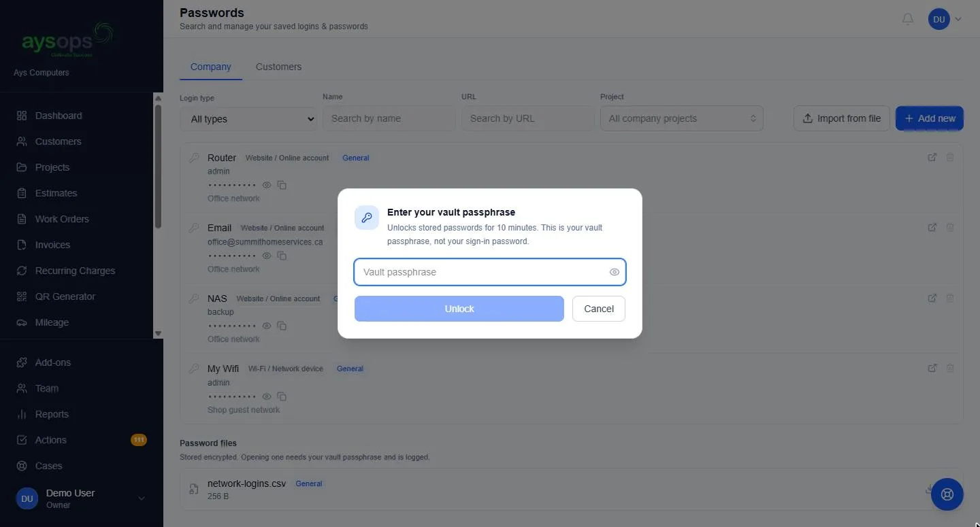980x527 pixels.
Task: Reveal the Email password
Action: 267,256
